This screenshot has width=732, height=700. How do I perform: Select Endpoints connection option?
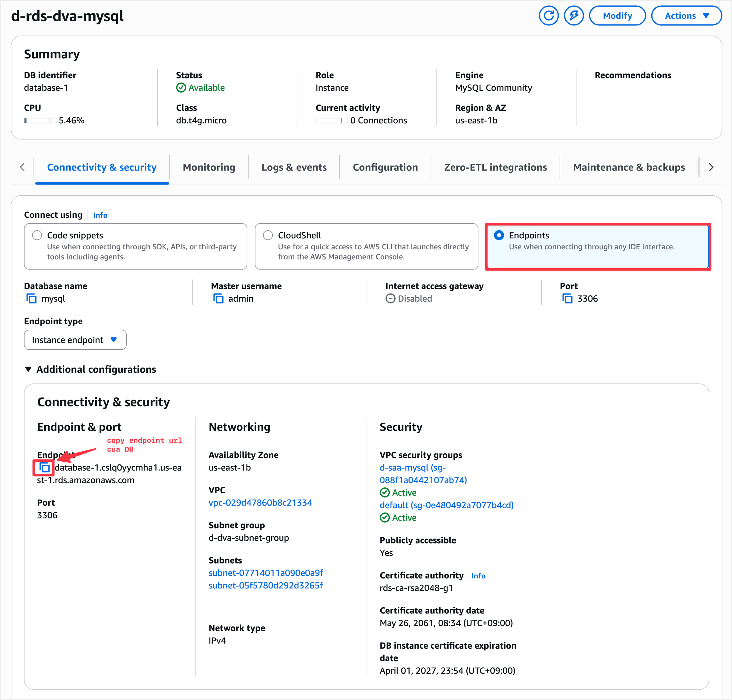click(x=499, y=235)
